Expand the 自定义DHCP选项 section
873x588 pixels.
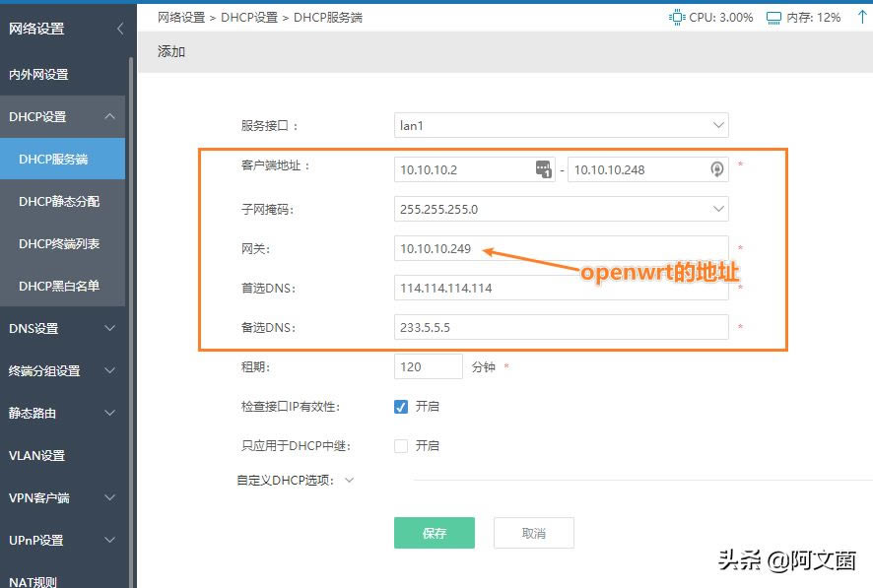[x=349, y=480]
